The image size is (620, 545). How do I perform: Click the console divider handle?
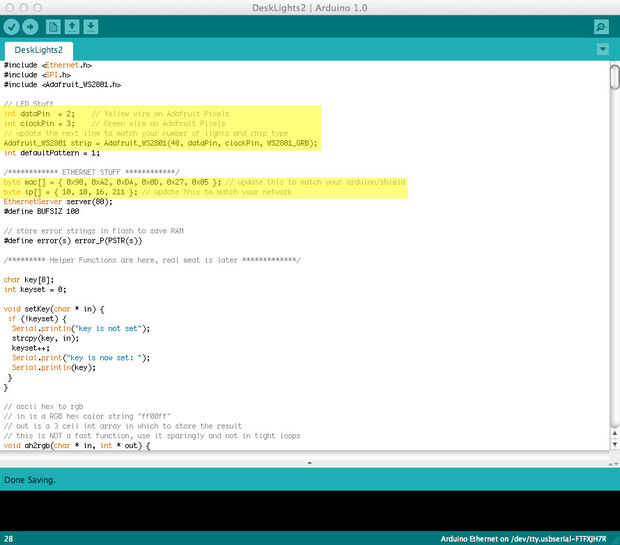[310, 462]
